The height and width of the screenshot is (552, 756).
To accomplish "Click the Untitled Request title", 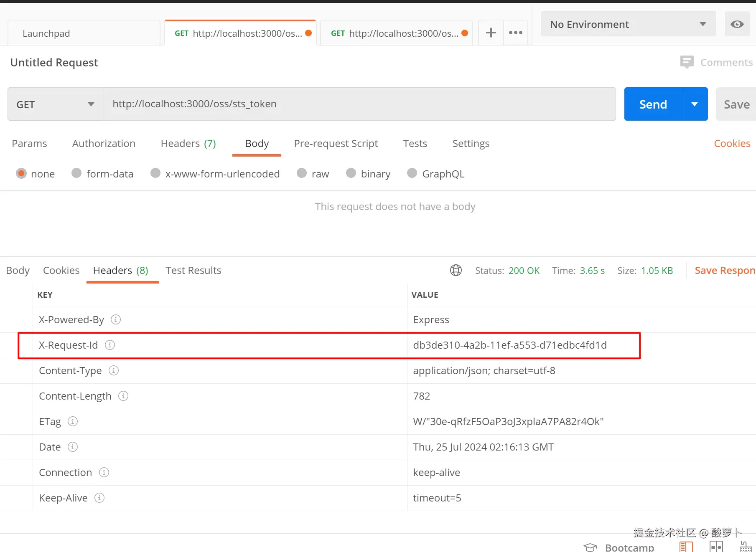I will [x=54, y=63].
